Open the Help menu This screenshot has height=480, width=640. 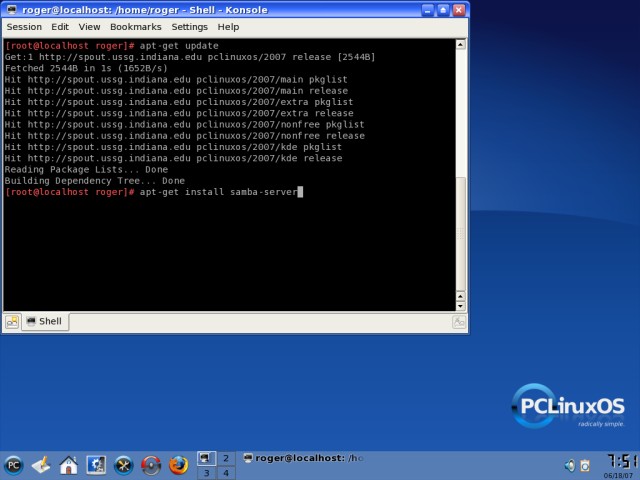(x=228, y=27)
